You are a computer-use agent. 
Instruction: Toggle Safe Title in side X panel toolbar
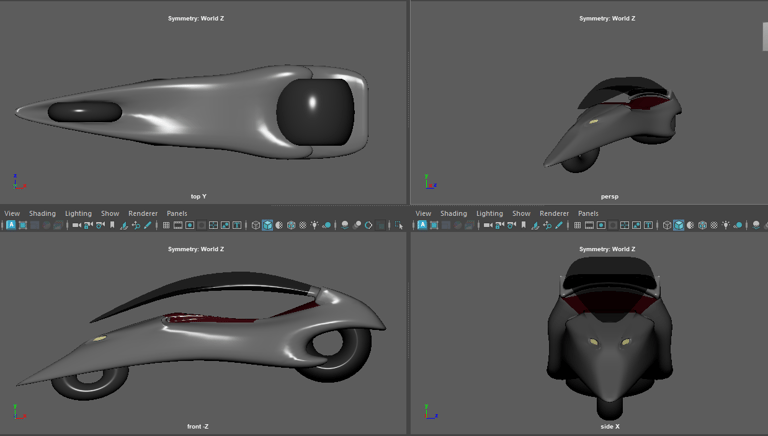(648, 225)
